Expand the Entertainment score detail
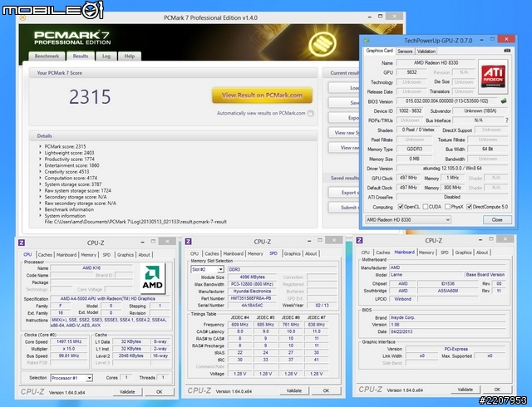 click(41, 165)
